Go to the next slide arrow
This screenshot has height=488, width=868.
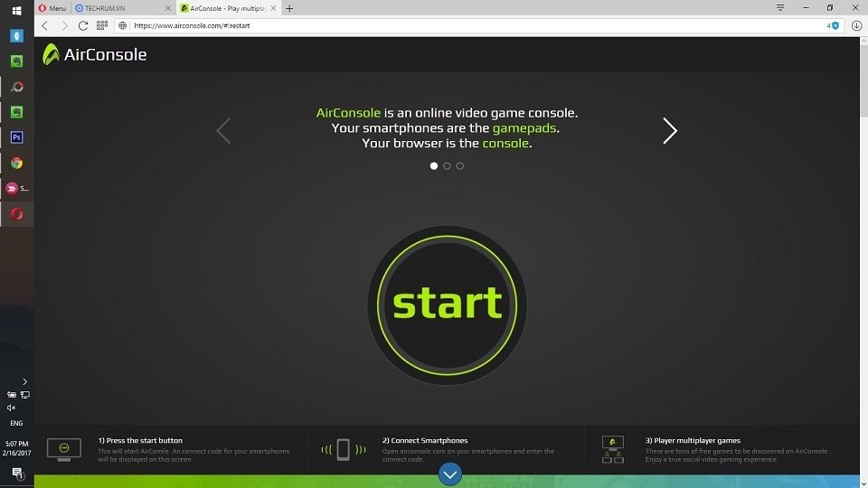click(x=670, y=131)
